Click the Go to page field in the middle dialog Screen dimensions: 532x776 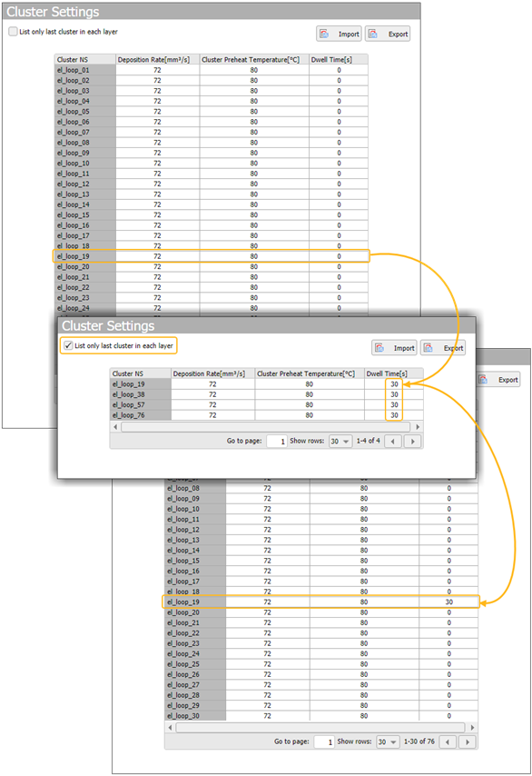pos(276,441)
